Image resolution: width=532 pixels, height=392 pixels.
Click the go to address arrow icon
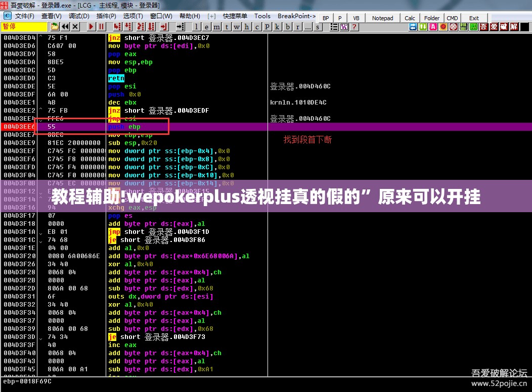coord(181,27)
